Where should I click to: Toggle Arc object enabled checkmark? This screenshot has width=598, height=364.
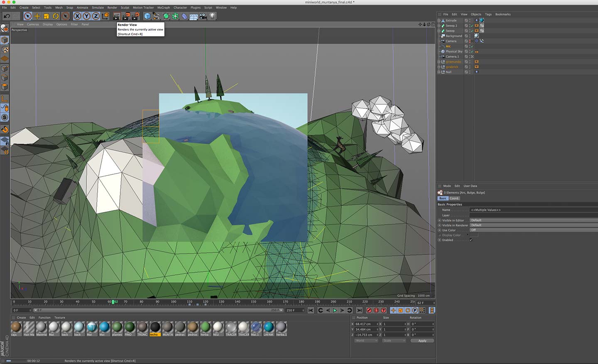pos(472,46)
